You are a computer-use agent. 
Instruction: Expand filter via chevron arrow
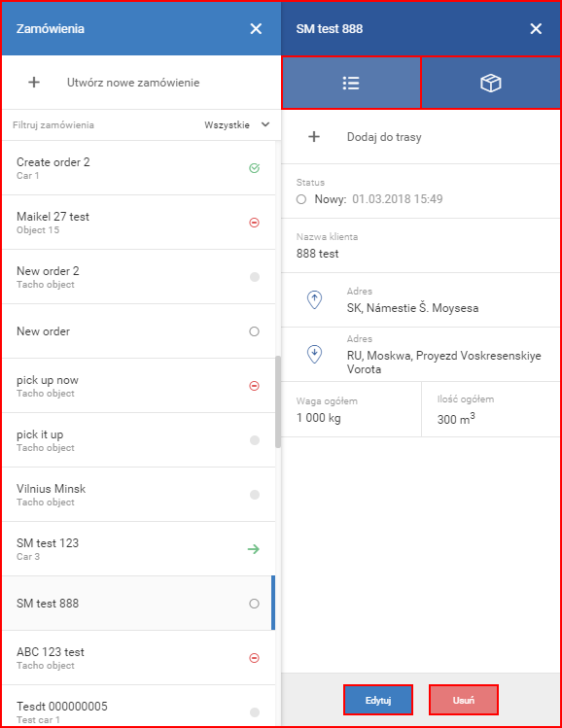(265, 124)
